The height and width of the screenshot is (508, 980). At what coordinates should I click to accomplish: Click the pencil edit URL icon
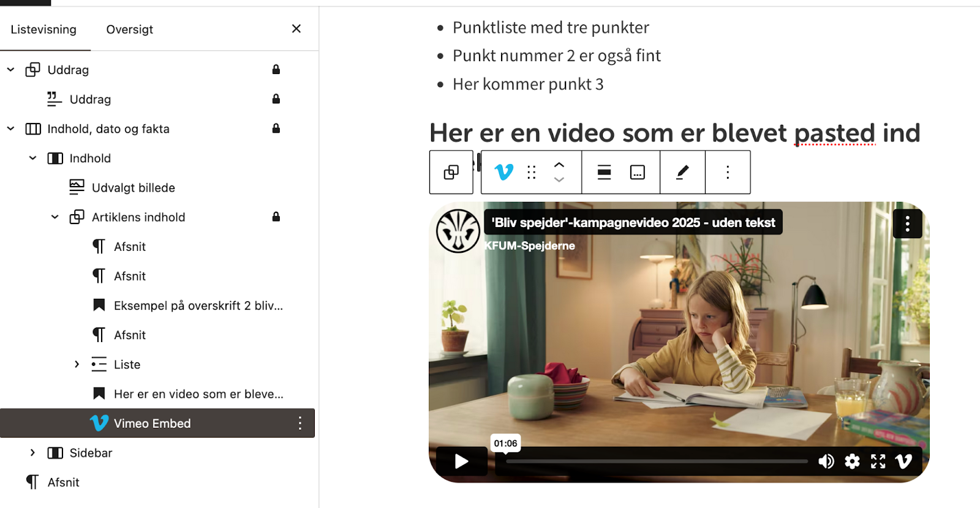pos(682,172)
